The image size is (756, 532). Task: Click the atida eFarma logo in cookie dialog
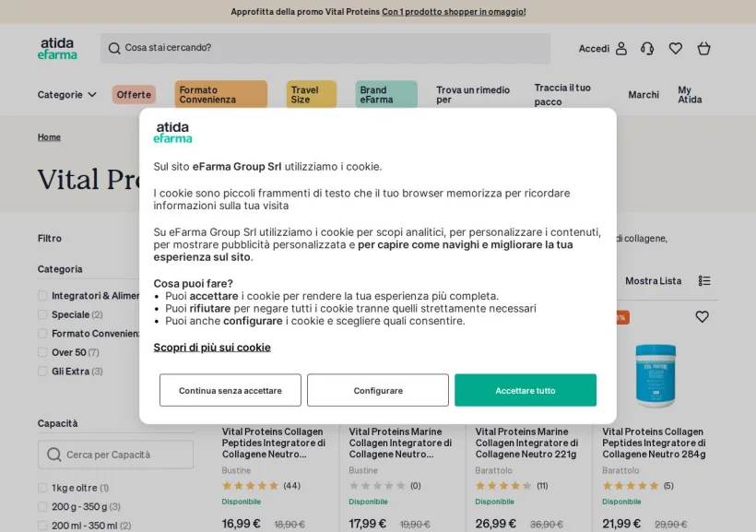172,133
